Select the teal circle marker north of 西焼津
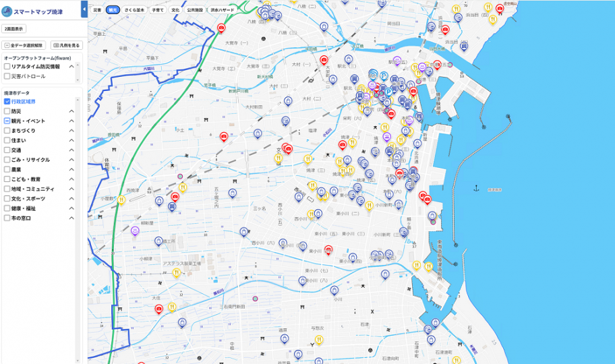Viewport: 615px width, 364px height. coord(180,177)
